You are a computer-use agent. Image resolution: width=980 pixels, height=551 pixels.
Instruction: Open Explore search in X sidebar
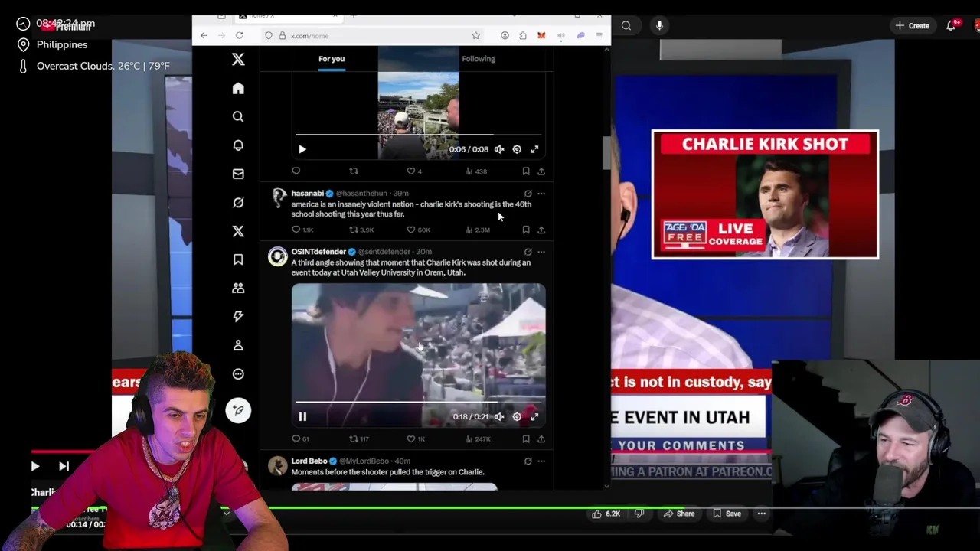(238, 116)
